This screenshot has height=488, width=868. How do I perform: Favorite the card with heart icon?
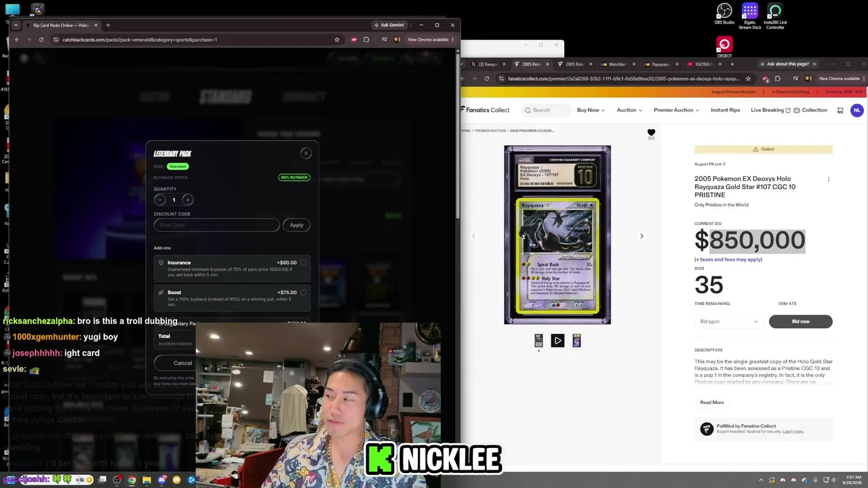pyautogui.click(x=651, y=132)
